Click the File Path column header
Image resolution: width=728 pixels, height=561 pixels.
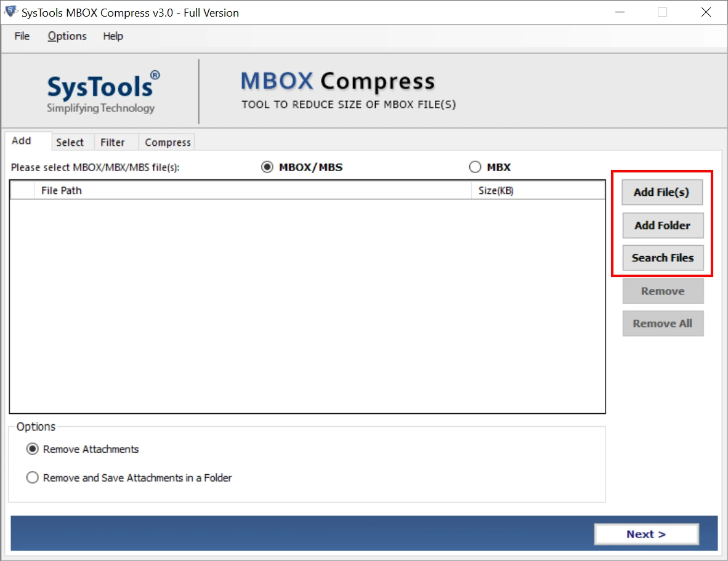click(x=253, y=190)
